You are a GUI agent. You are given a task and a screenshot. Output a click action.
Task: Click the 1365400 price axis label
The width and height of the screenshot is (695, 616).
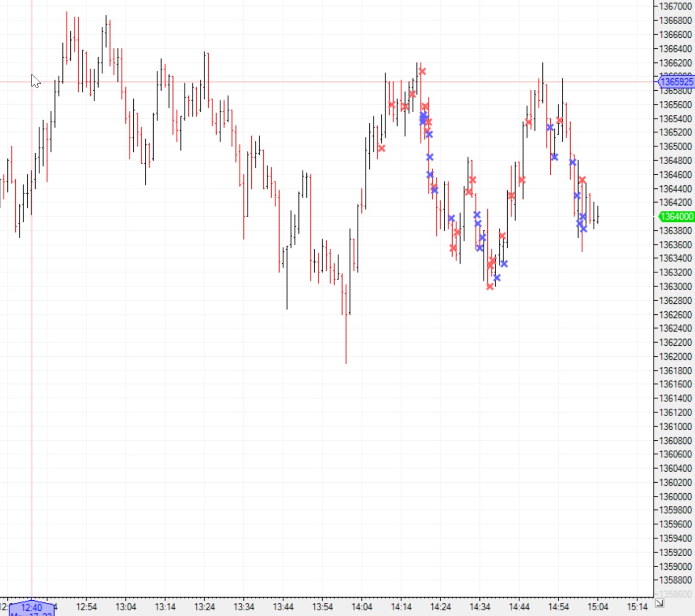coord(676,119)
